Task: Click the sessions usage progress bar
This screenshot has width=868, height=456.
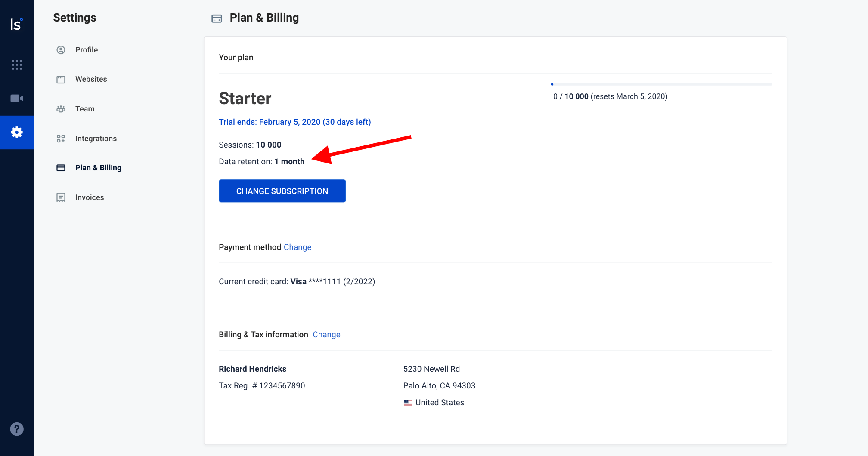Action: pyautogui.click(x=662, y=84)
